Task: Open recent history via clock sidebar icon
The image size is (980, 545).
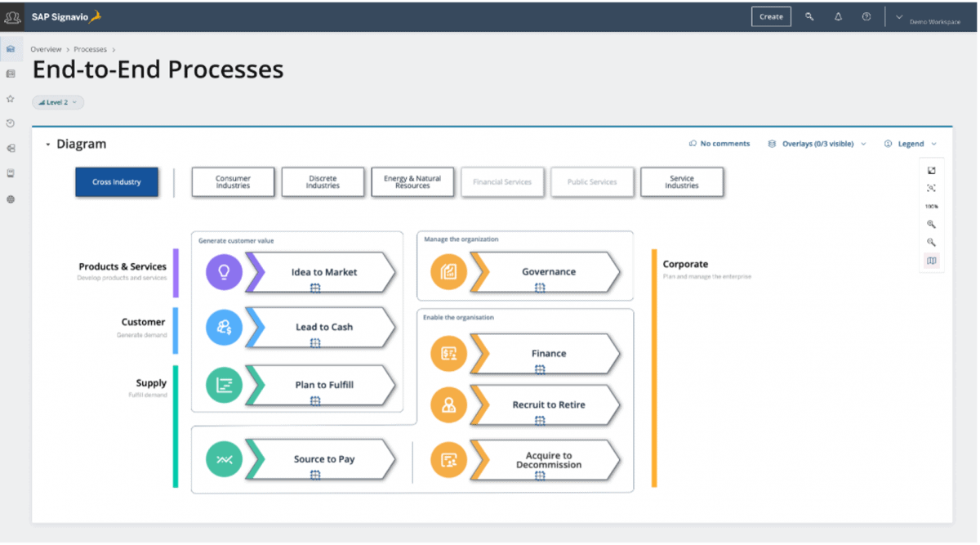Action: pos(11,123)
